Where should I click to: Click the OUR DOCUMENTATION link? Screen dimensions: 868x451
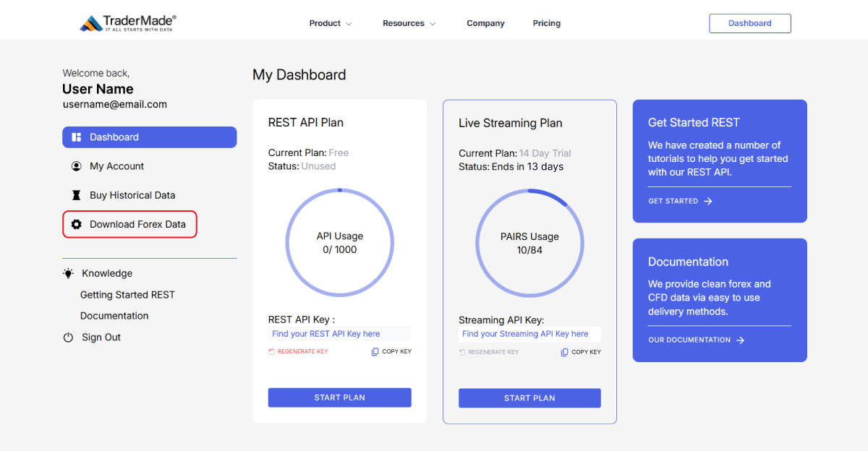[697, 340]
